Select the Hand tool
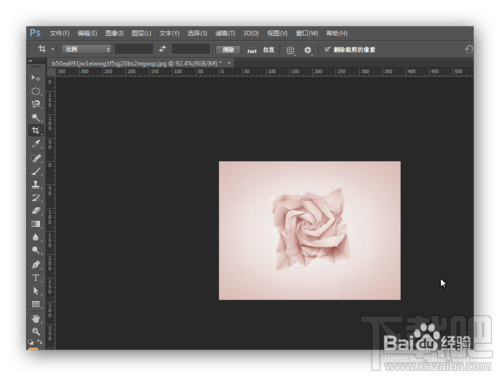This screenshot has width=500, height=376. (36, 318)
